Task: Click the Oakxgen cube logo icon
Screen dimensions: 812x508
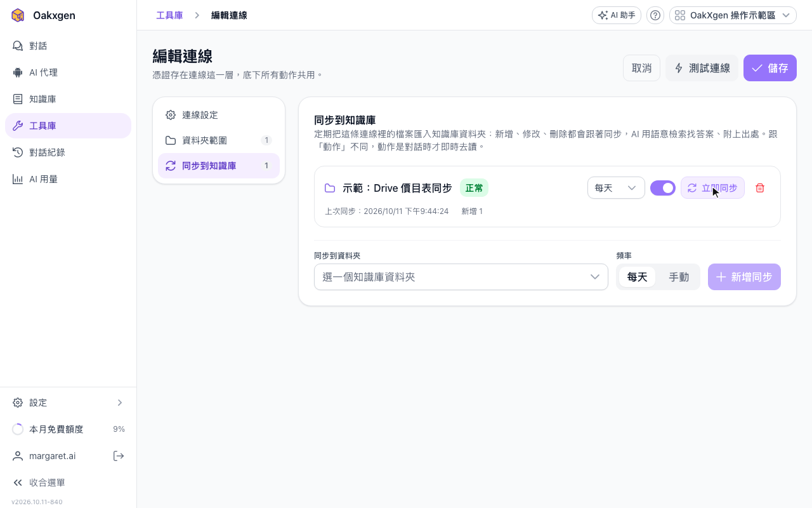Action: click(18, 15)
